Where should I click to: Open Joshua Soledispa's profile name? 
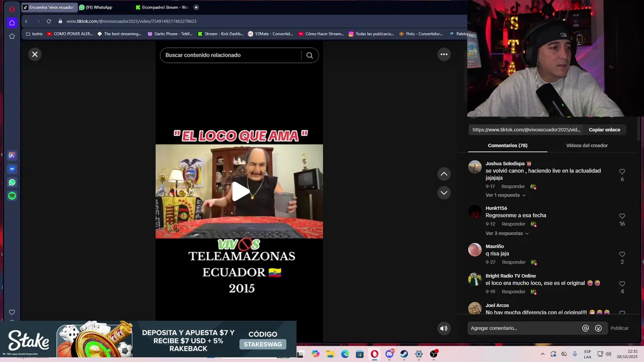[505, 163]
